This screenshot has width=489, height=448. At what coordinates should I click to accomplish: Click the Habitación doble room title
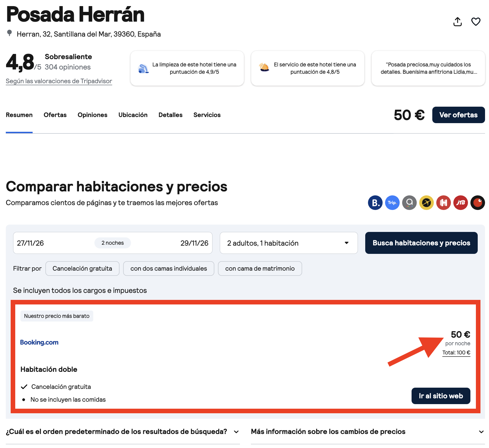[49, 369]
